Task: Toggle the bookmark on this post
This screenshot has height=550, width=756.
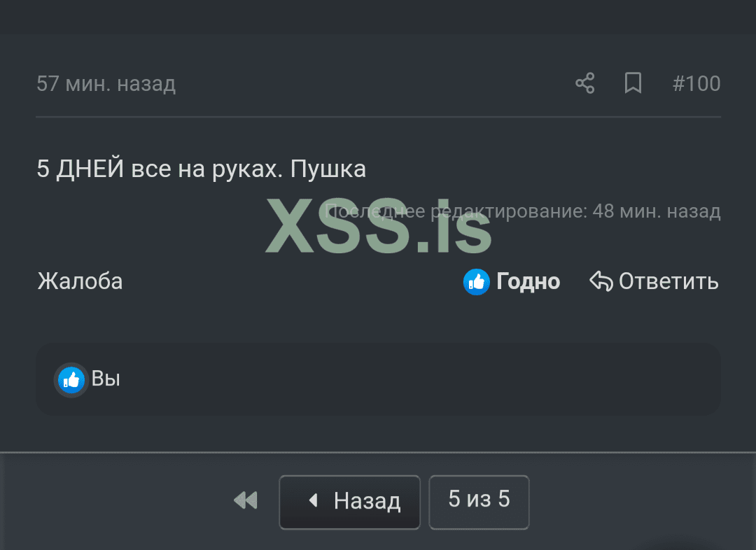Action: pyautogui.click(x=633, y=83)
